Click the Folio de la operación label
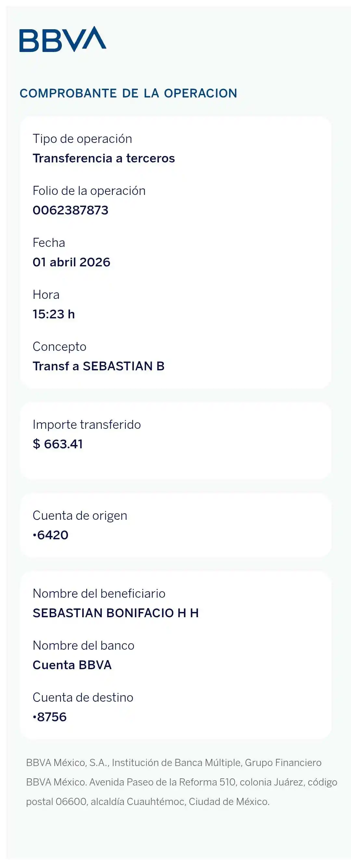 tap(89, 191)
